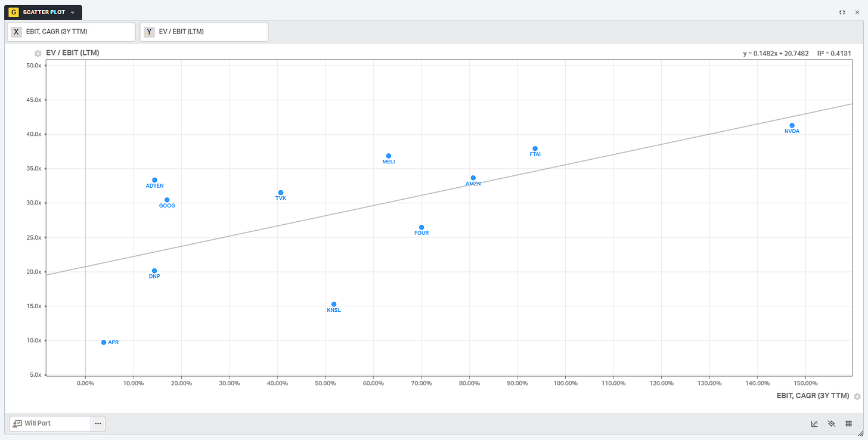Click the 45.0x y-axis label
This screenshot has width=868, height=440.
coord(33,100)
